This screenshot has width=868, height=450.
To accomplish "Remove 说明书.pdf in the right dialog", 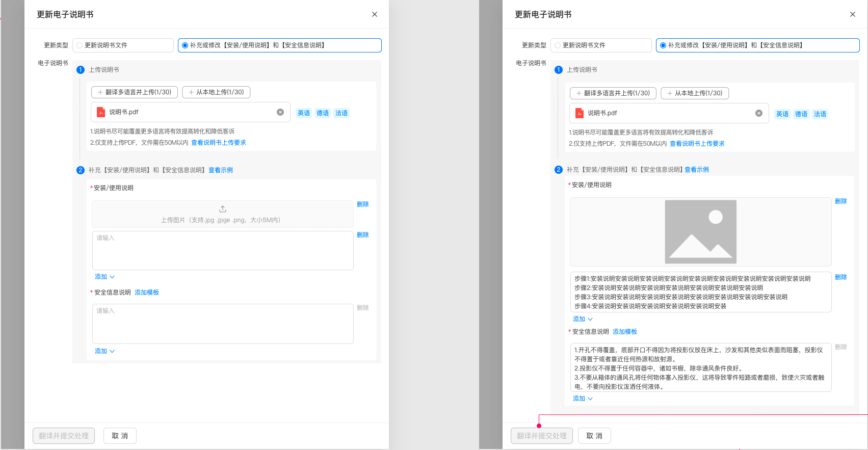I will pyautogui.click(x=758, y=113).
